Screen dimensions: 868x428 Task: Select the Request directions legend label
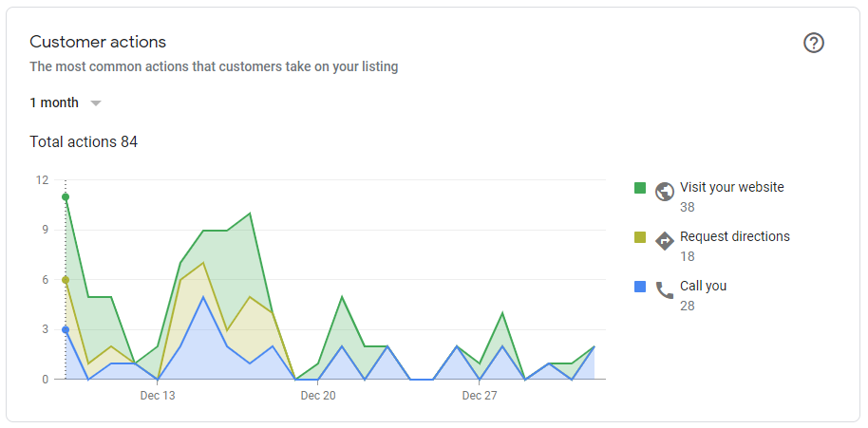(x=735, y=236)
